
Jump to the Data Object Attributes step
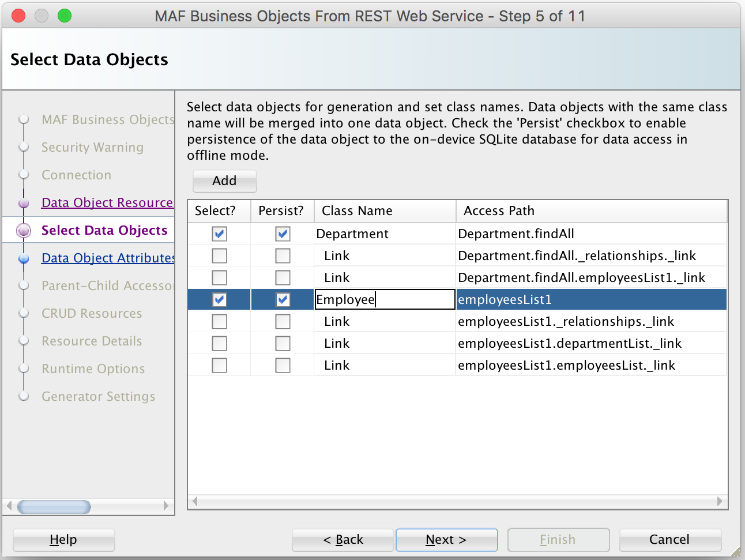[108, 258]
